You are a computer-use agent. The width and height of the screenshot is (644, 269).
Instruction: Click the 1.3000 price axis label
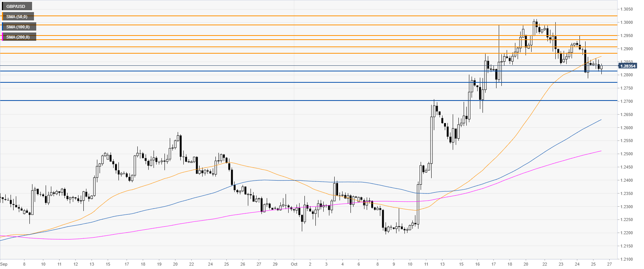[x=627, y=23]
